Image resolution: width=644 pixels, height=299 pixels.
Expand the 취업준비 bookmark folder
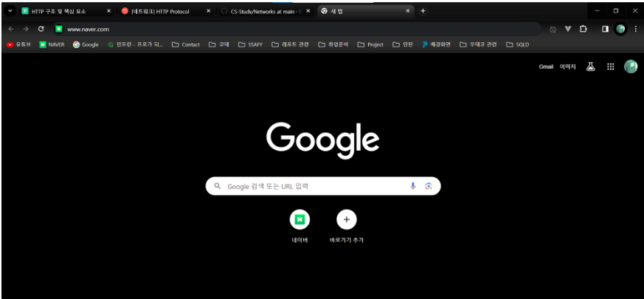tap(333, 45)
